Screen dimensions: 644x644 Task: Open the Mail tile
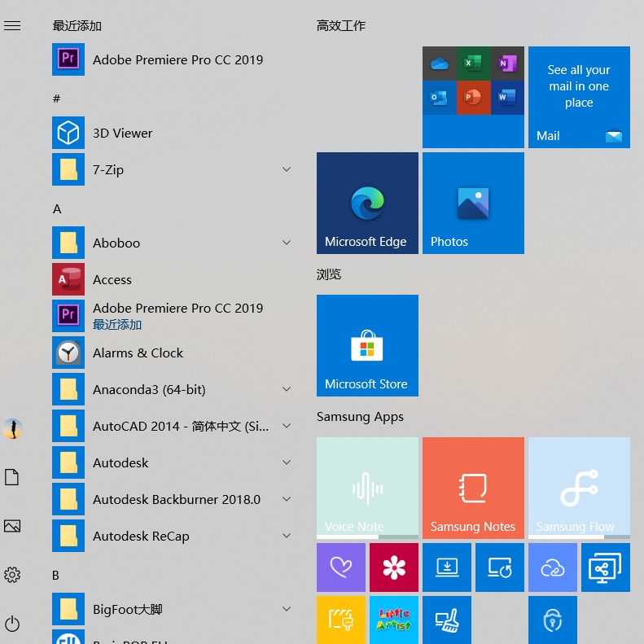pyautogui.click(x=579, y=97)
